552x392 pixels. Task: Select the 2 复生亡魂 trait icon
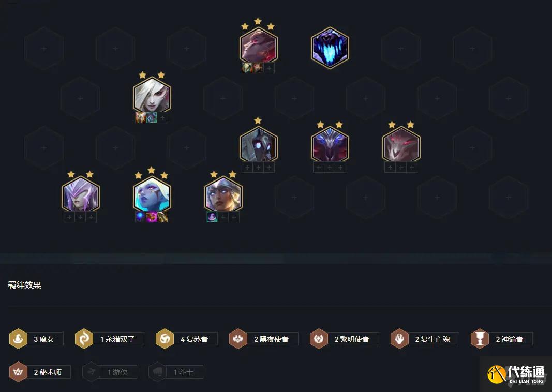pyautogui.click(x=399, y=339)
